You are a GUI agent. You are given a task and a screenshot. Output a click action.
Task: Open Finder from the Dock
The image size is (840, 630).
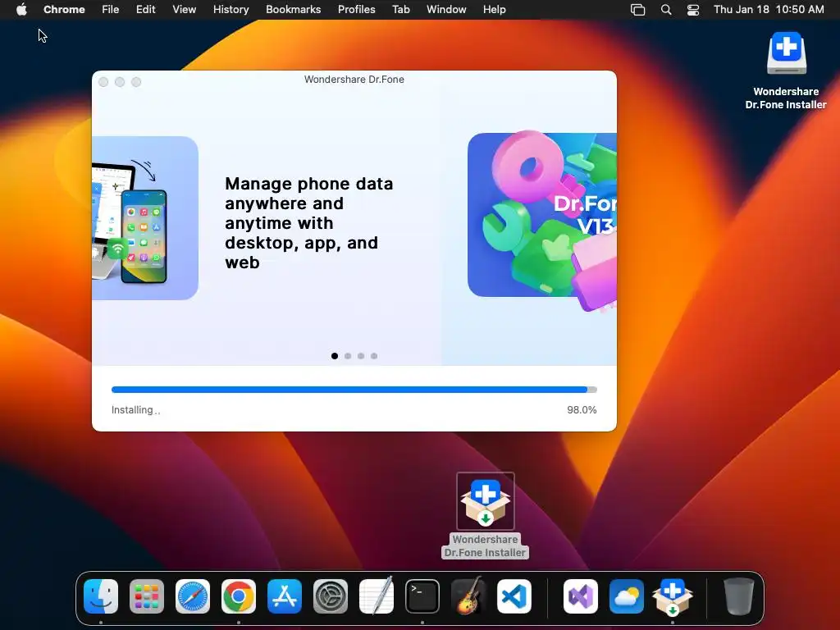pos(101,596)
